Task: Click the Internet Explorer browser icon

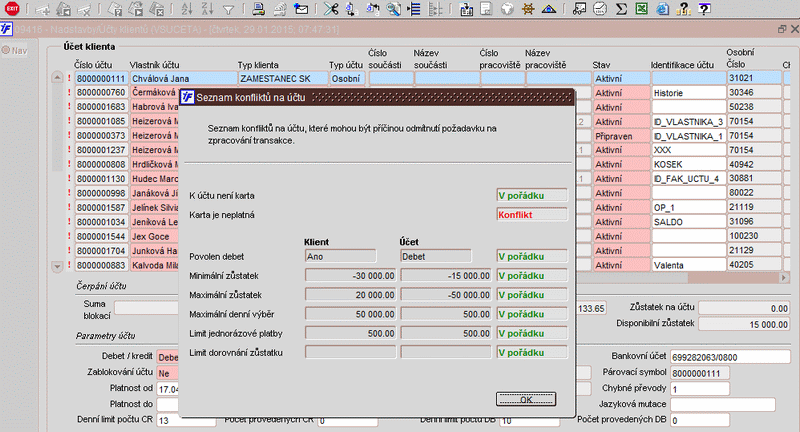Action: pos(662,9)
